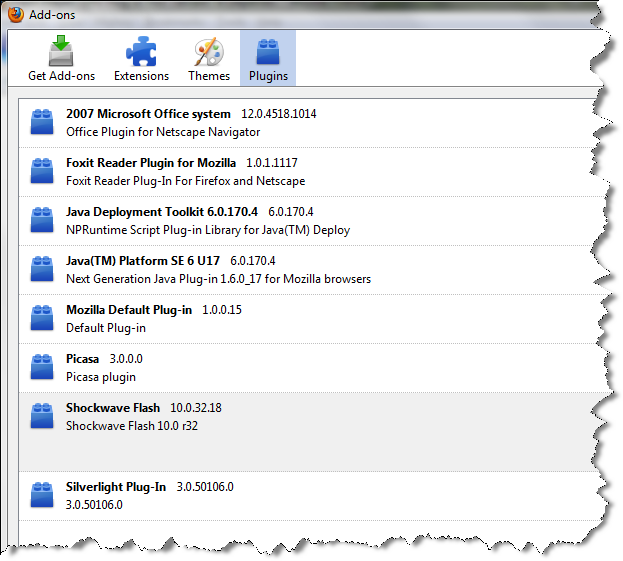Click the Themes tab label
623x561 pixels.
point(209,76)
